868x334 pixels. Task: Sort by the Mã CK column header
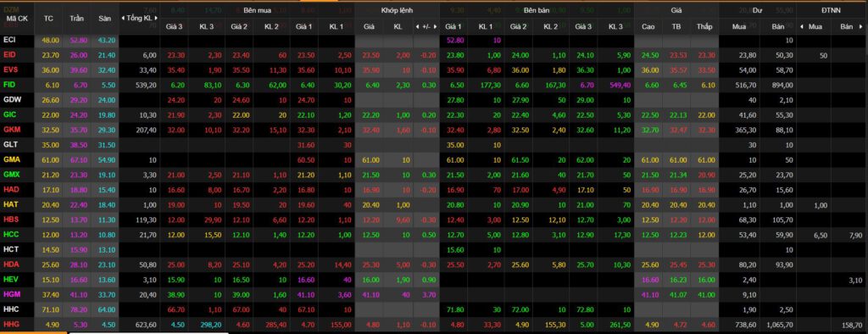click(x=17, y=19)
